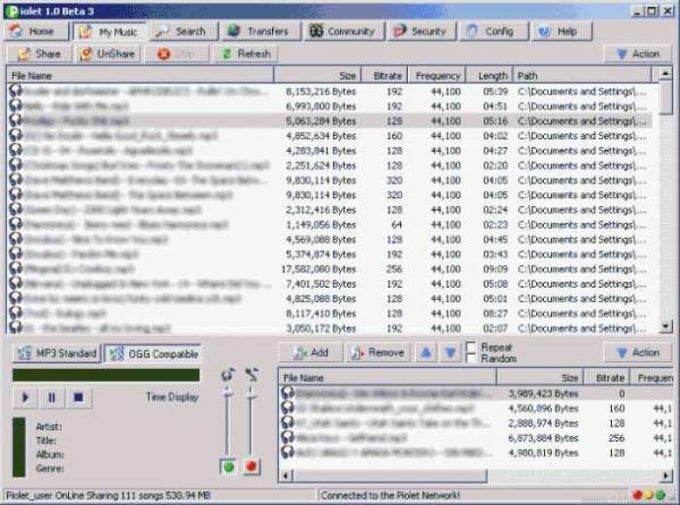
Task: Click headphone icon of playlist 2,888,974 Bytes row
Action: [x=288, y=423]
